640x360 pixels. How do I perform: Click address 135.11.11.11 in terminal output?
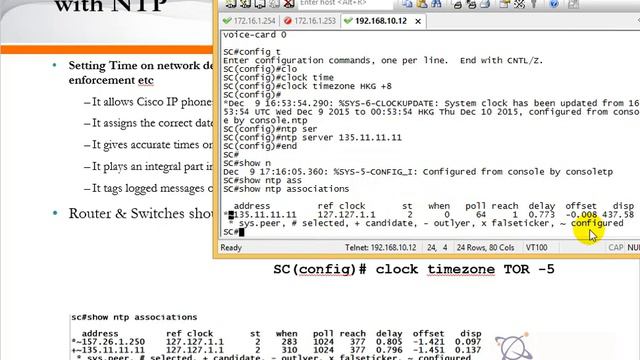265,215
